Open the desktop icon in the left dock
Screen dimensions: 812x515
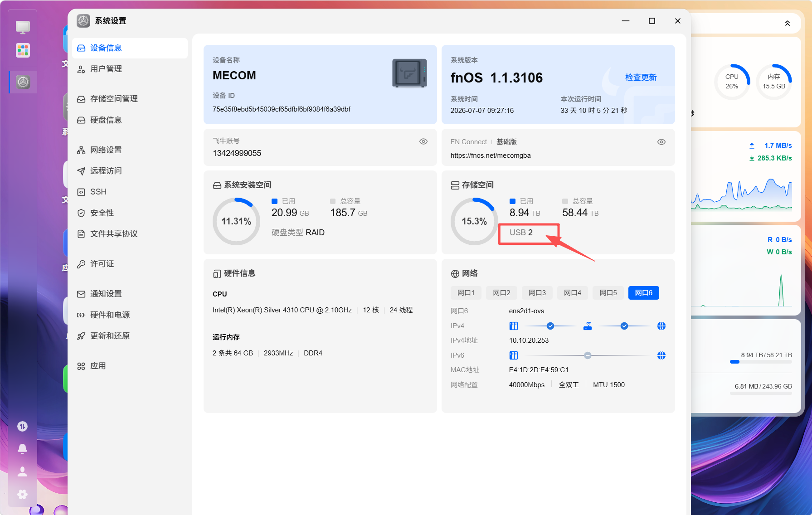pyautogui.click(x=23, y=27)
